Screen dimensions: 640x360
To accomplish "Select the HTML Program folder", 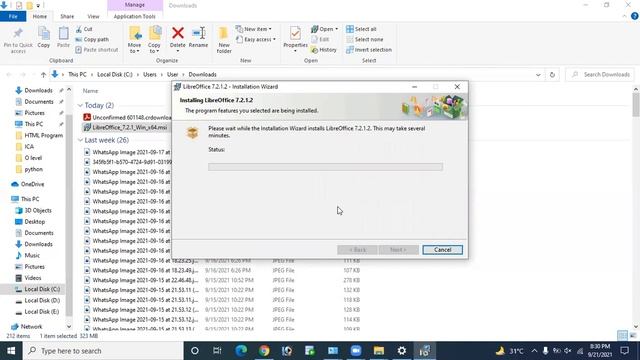I will coord(43,136).
